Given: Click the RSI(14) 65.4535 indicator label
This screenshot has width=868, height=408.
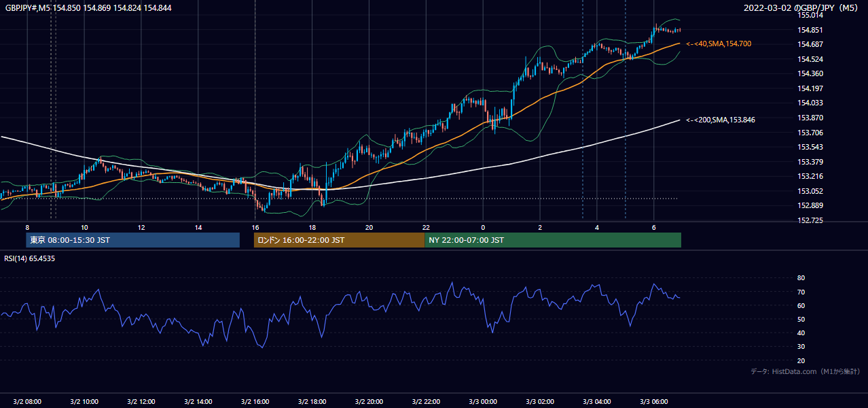Looking at the screenshot, I should (x=30, y=258).
